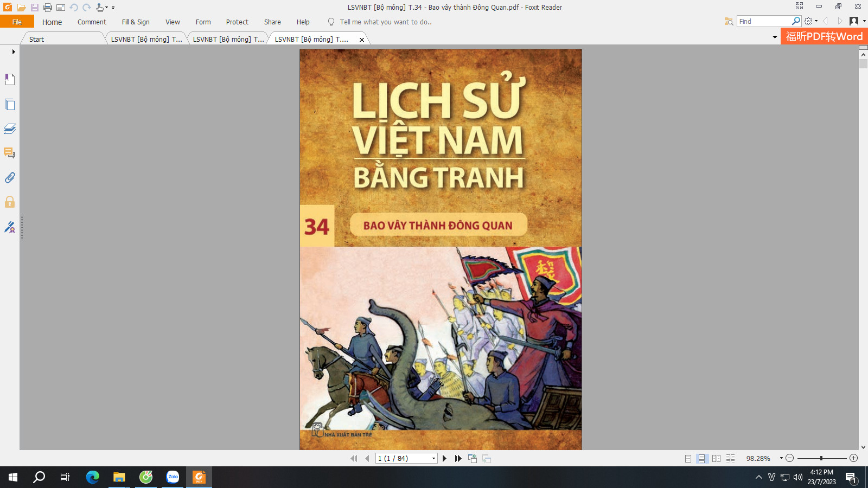Open the bookmarks panel in sidebar

pyautogui.click(x=10, y=80)
